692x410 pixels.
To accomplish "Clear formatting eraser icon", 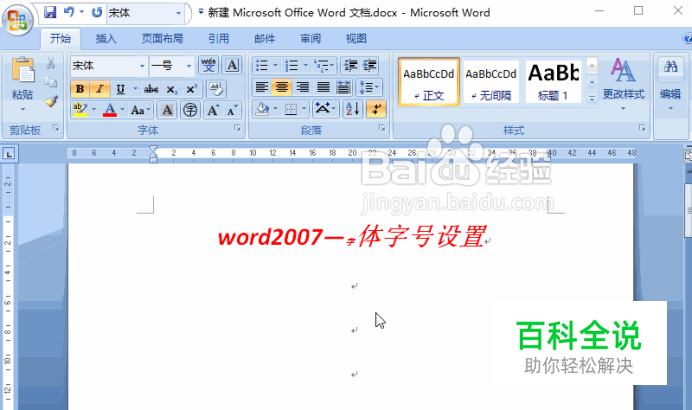I will tap(216, 89).
